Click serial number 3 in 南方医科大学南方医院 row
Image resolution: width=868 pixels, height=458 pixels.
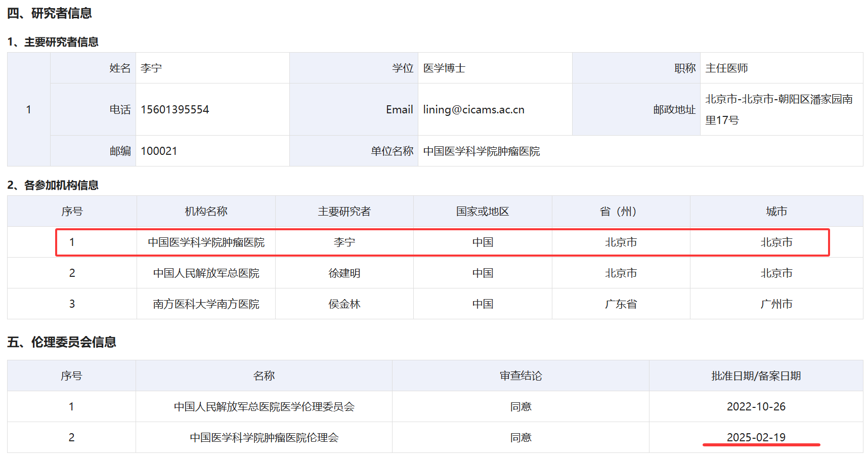click(72, 304)
